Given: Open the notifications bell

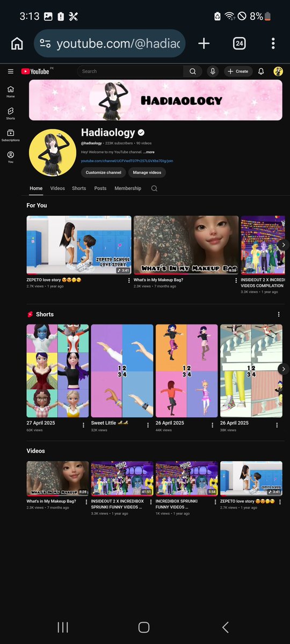Looking at the screenshot, I should 261,71.
